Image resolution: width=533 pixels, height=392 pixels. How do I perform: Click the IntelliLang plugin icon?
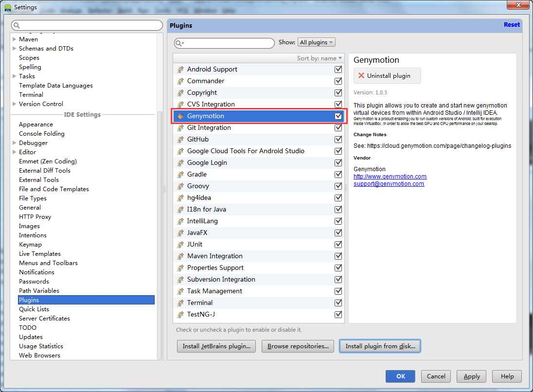point(180,221)
